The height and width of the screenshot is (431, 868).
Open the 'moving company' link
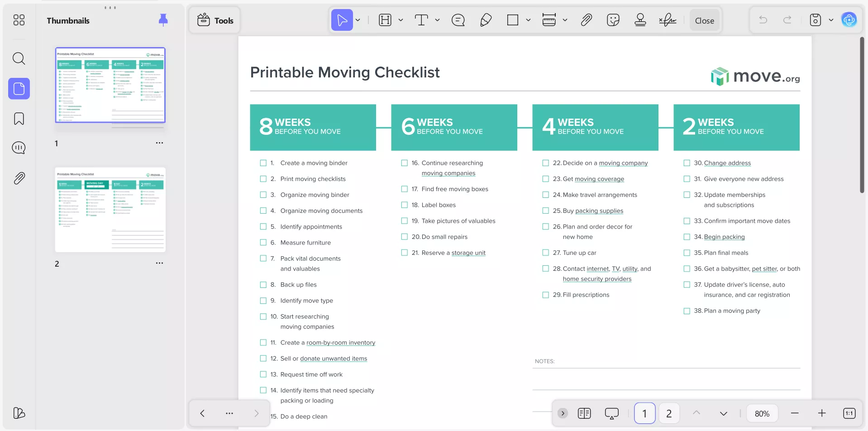[623, 163]
